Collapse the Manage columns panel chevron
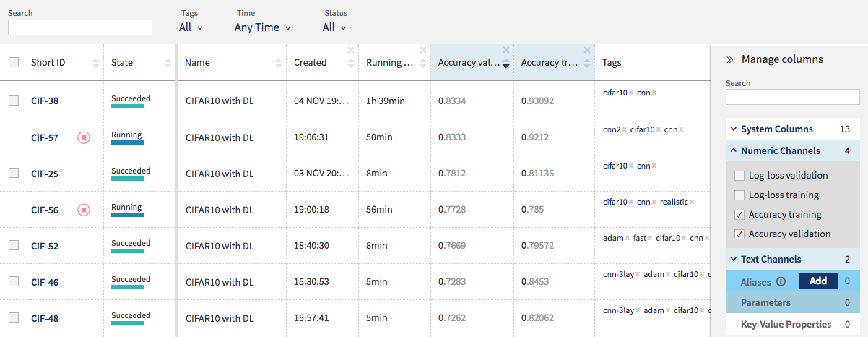This screenshot has width=868, height=337. [729, 60]
